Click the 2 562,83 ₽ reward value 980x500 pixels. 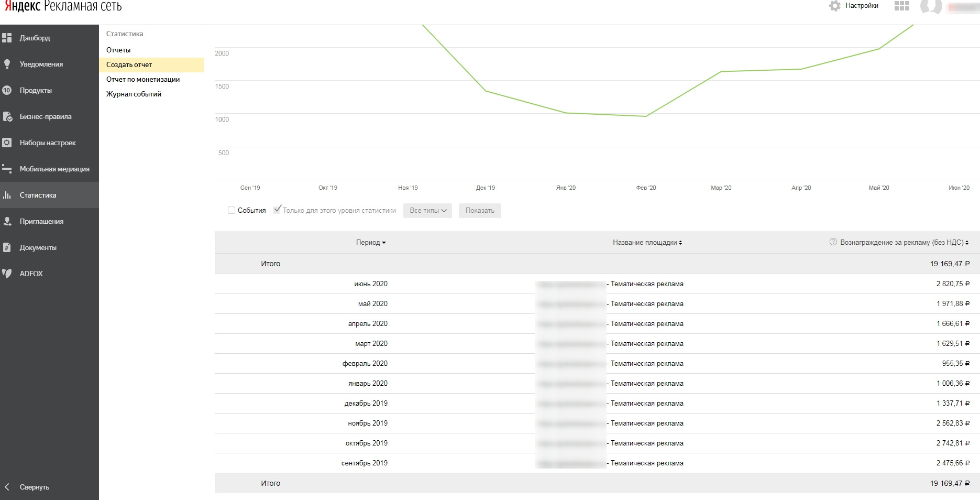pos(953,423)
